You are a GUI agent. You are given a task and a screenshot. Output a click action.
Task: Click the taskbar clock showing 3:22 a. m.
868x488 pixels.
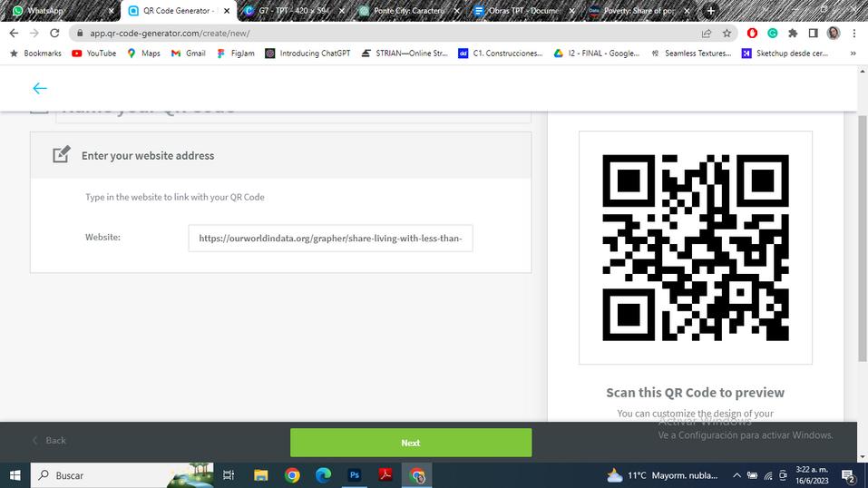812,475
